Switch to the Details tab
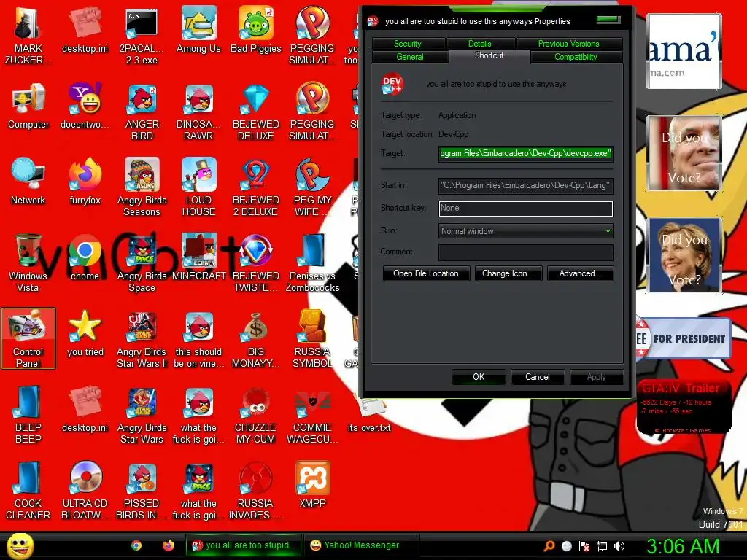This screenshot has height=560, width=747. pyautogui.click(x=479, y=43)
